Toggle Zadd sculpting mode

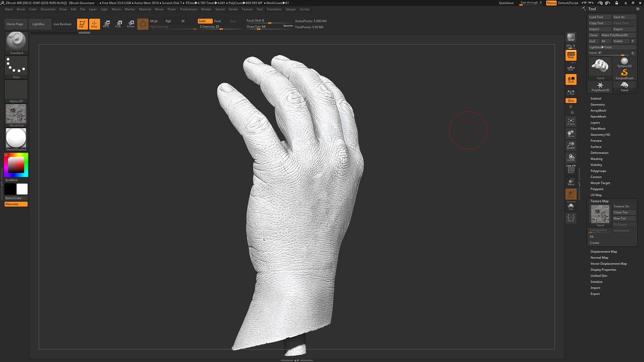[205, 21]
